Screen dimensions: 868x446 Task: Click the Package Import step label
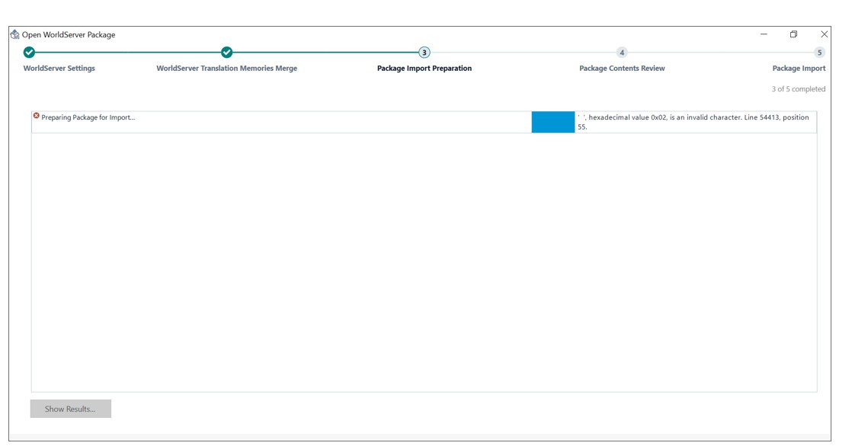(797, 66)
